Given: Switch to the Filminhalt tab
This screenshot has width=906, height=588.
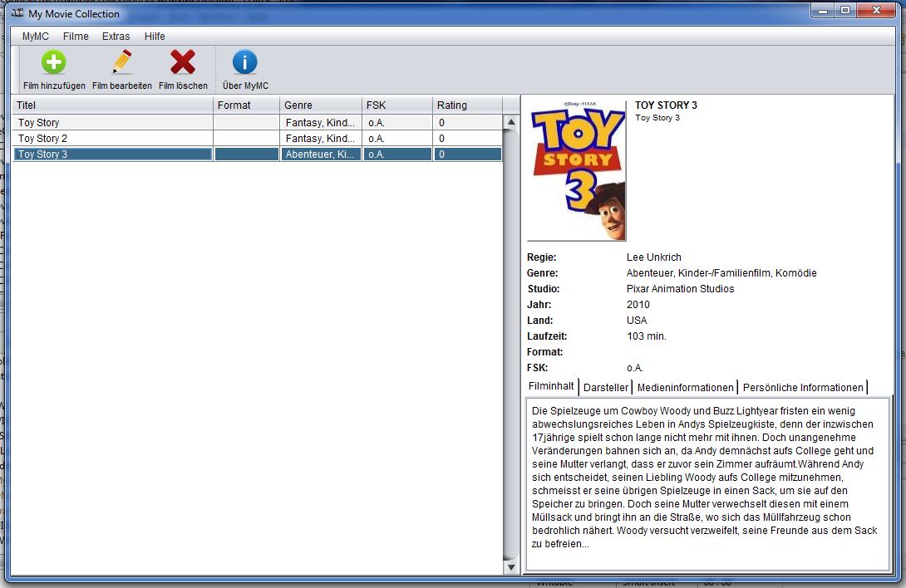Looking at the screenshot, I should [x=551, y=386].
